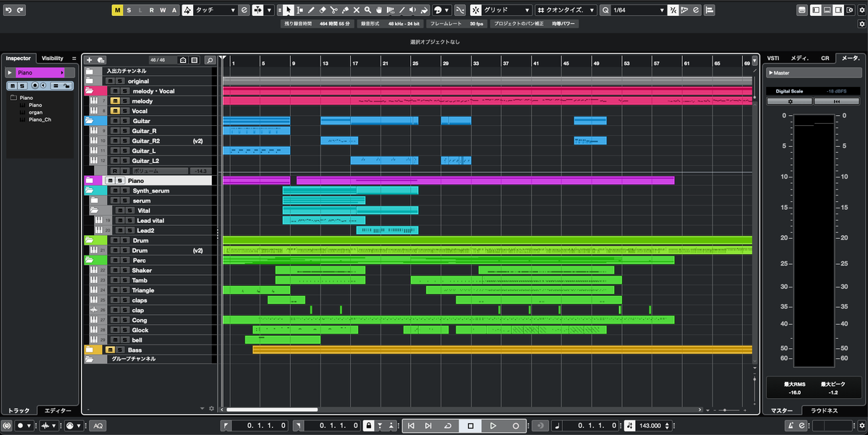Click the ボリューム -14.3 automation value slider
The height and width of the screenshot is (435, 868).
coord(171,171)
